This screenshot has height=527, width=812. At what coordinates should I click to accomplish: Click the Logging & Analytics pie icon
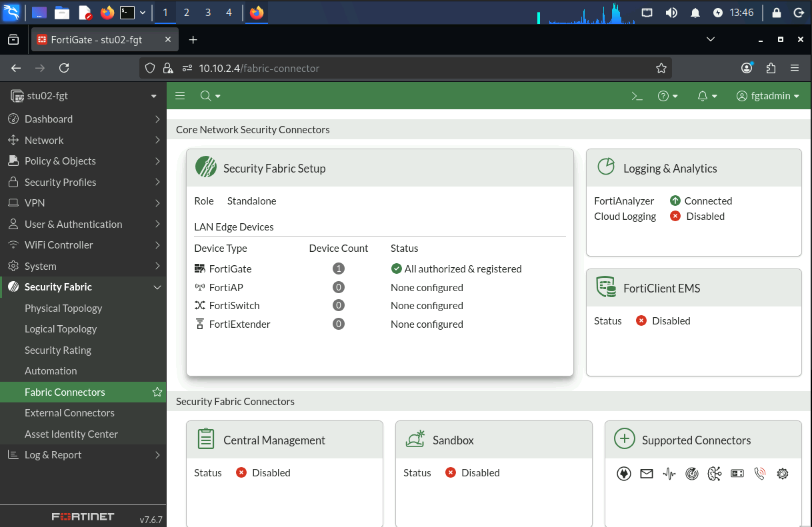point(606,167)
